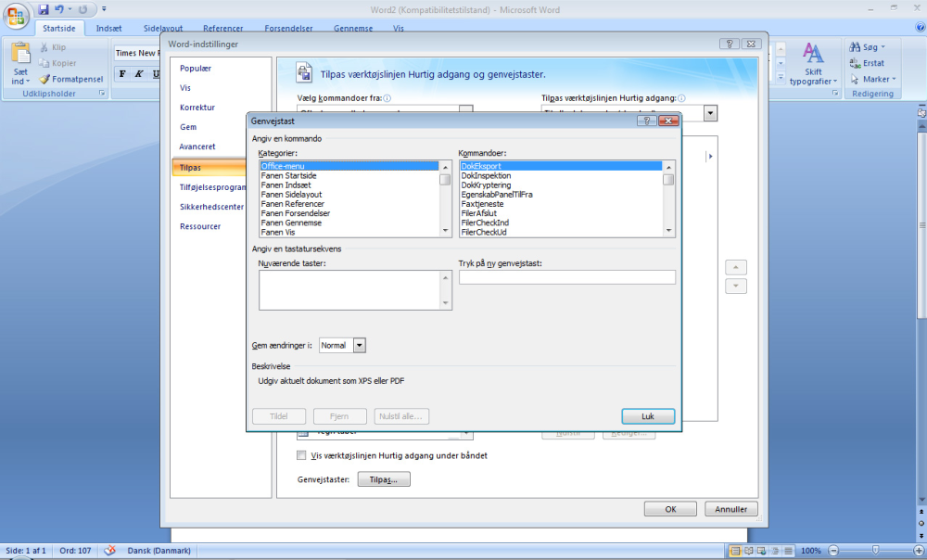The image size is (927, 560).
Task: Click the Genvejstast dialog help icon
Action: tap(646, 121)
